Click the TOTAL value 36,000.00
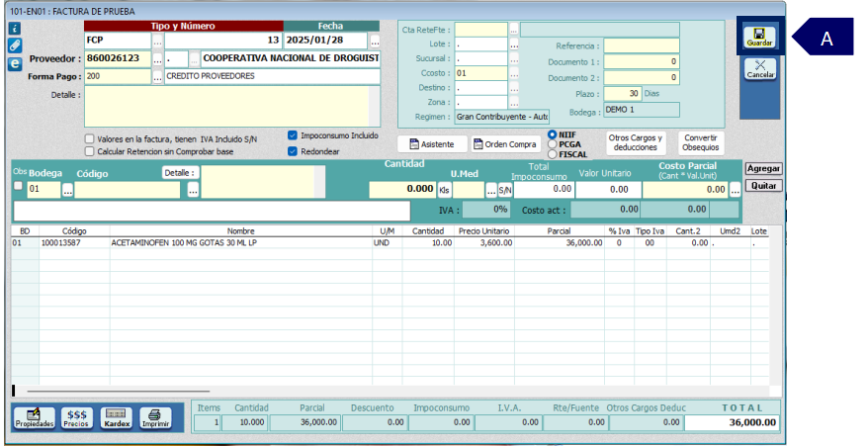Viewport: 868px width, 446px height. [x=732, y=422]
